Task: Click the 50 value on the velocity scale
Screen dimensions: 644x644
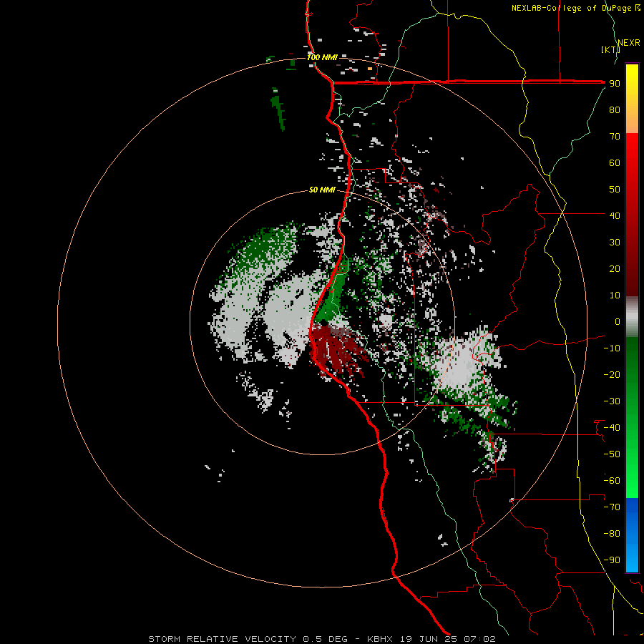Action: point(615,190)
